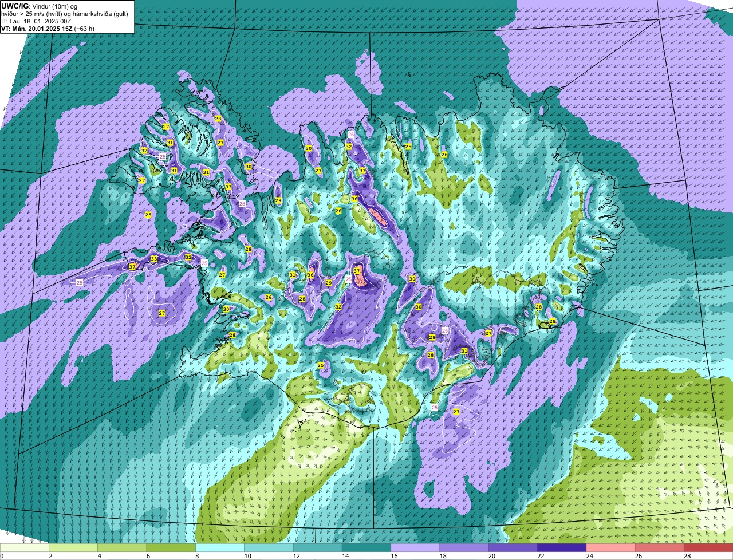Click the gust description line mentioning "hámarkshviða (gult)"
This screenshot has width=733, height=560.
point(65,13)
